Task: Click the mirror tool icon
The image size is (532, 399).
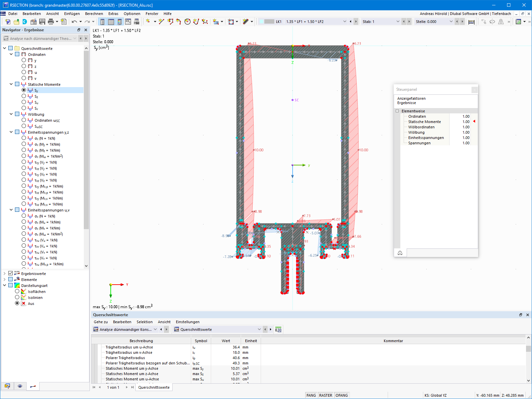Action: [x=501, y=22]
